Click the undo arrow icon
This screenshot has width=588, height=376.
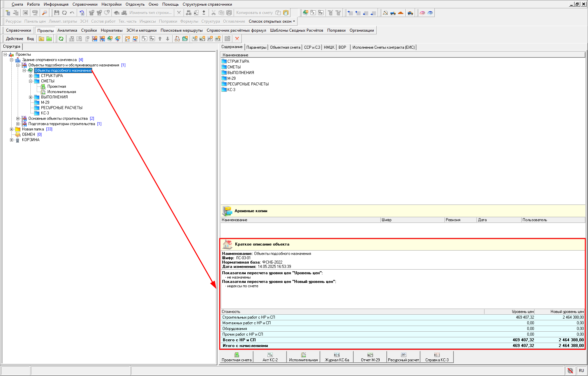pos(72,13)
